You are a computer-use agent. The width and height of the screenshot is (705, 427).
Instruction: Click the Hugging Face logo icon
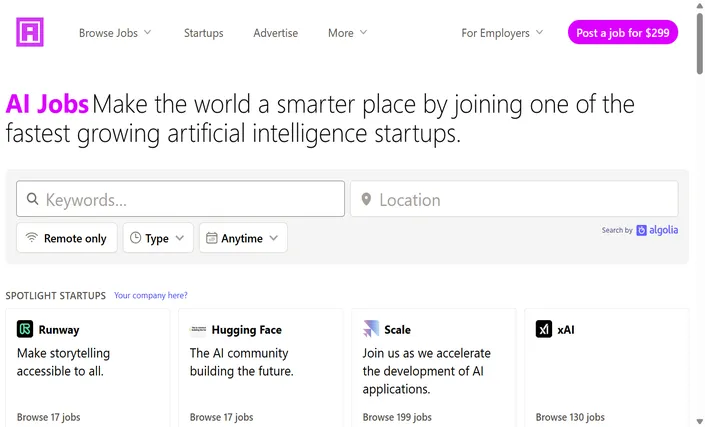click(198, 329)
